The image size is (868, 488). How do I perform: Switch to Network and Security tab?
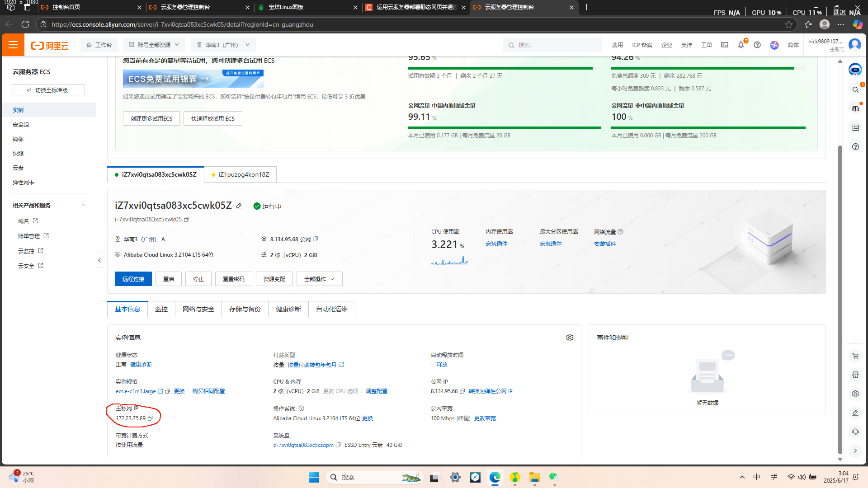(198, 309)
